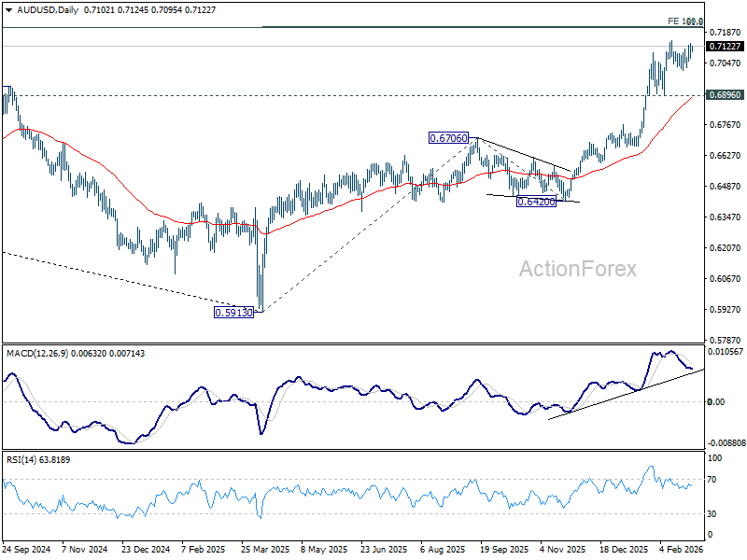Select the 0.66270 price axis value
The height and width of the screenshot is (560, 747).
point(726,155)
